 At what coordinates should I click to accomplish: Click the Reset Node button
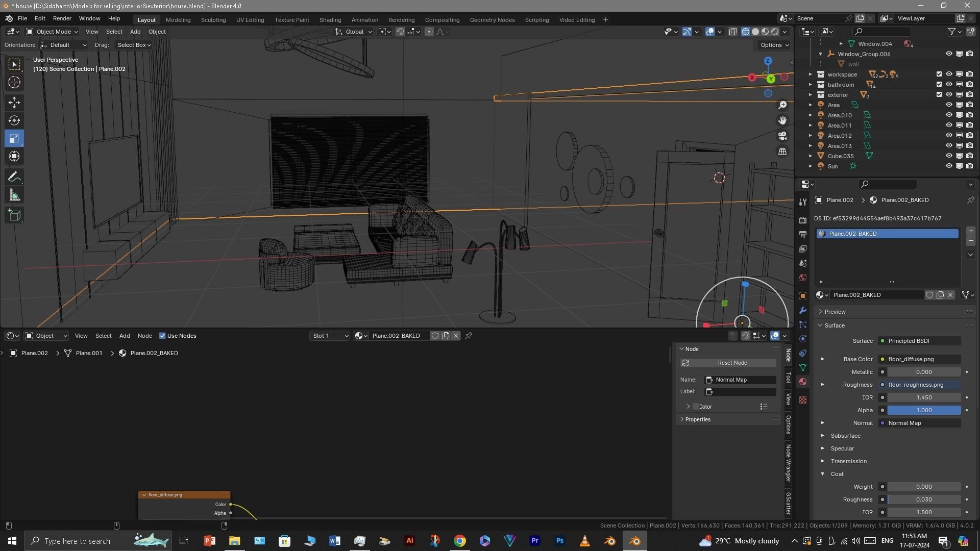(728, 363)
